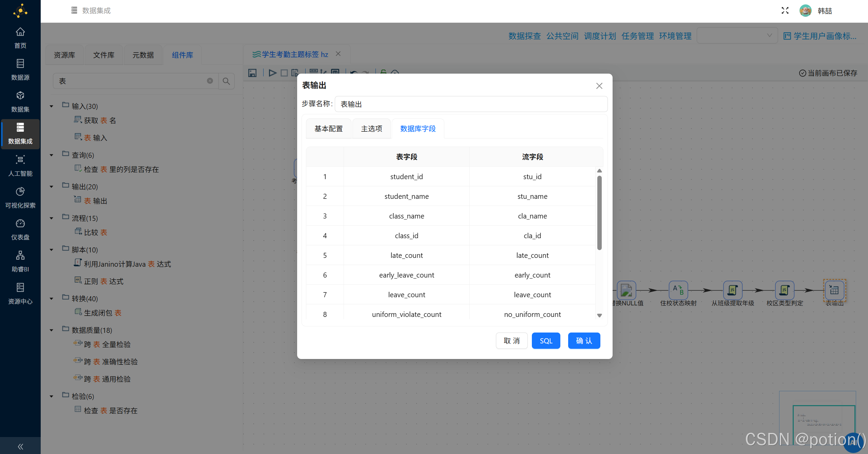The height and width of the screenshot is (454, 868).
Task: Select the 从班级提取年级 node on canvas
Action: [733, 290]
